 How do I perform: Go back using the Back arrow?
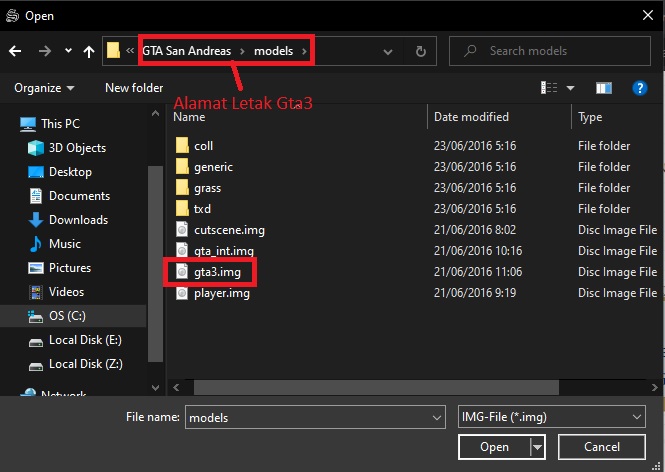[15, 51]
